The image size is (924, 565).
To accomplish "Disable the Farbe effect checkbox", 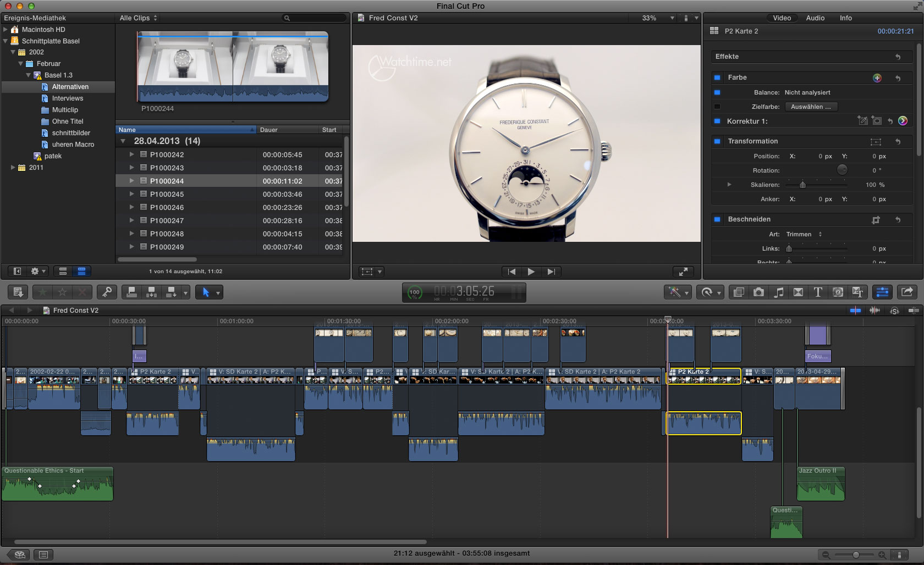I will coord(717,77).
